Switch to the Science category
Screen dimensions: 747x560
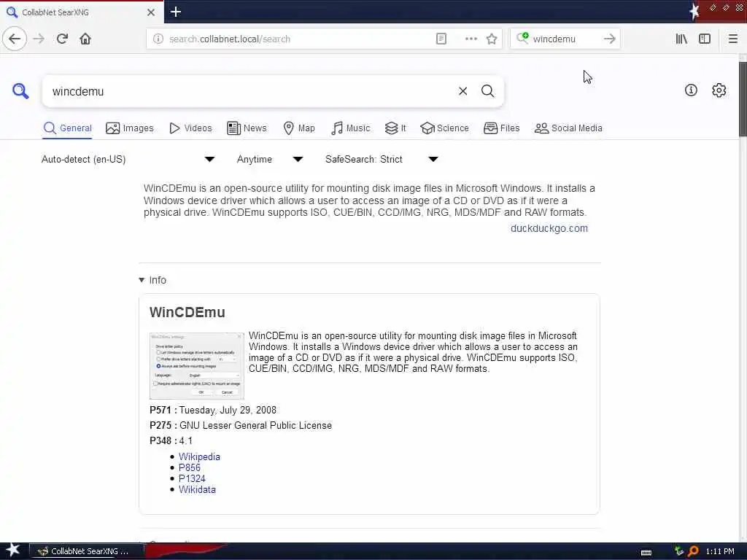pyautogui.click(x=444, y=128)
